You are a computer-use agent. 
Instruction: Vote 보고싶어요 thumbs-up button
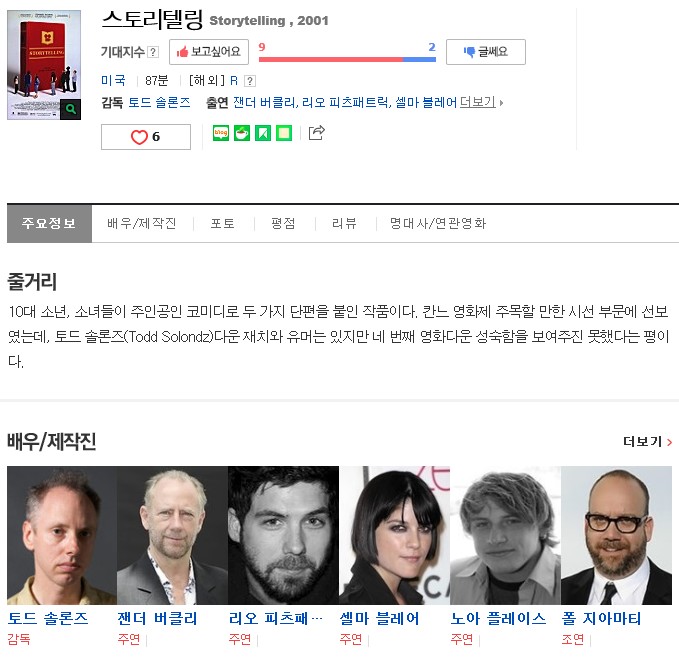209,52
